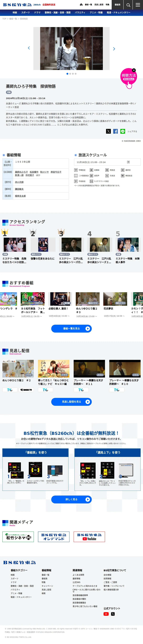Image resolution: width=143 pixels, height=644 pixels.
Task: Select the second carousel dot
Action: 70,74
